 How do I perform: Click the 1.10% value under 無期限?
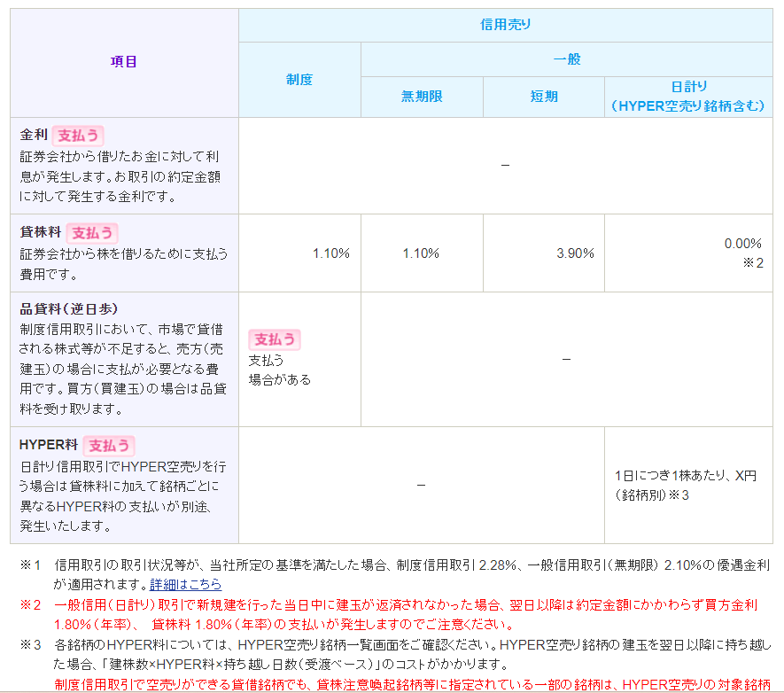pyautogui.click(x=421, y=253)
